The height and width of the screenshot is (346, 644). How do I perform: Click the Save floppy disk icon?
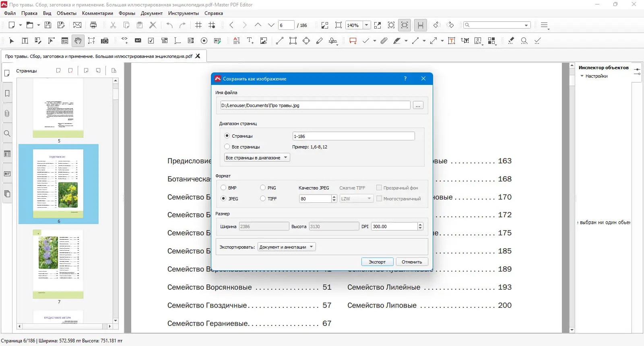(x=48, y=25)
